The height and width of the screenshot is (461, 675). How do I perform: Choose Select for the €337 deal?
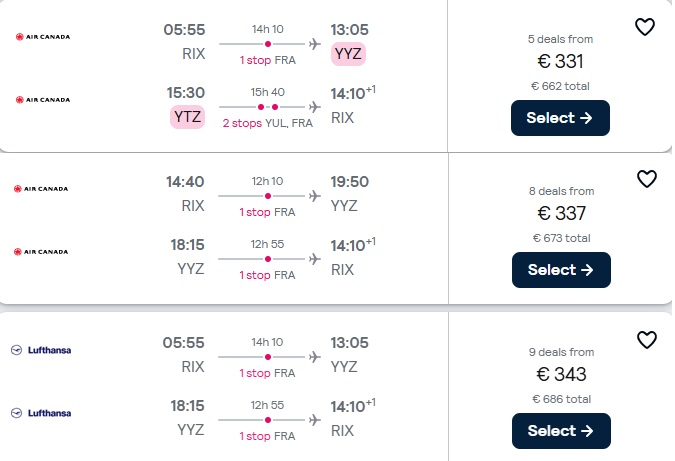pos(561,270)
